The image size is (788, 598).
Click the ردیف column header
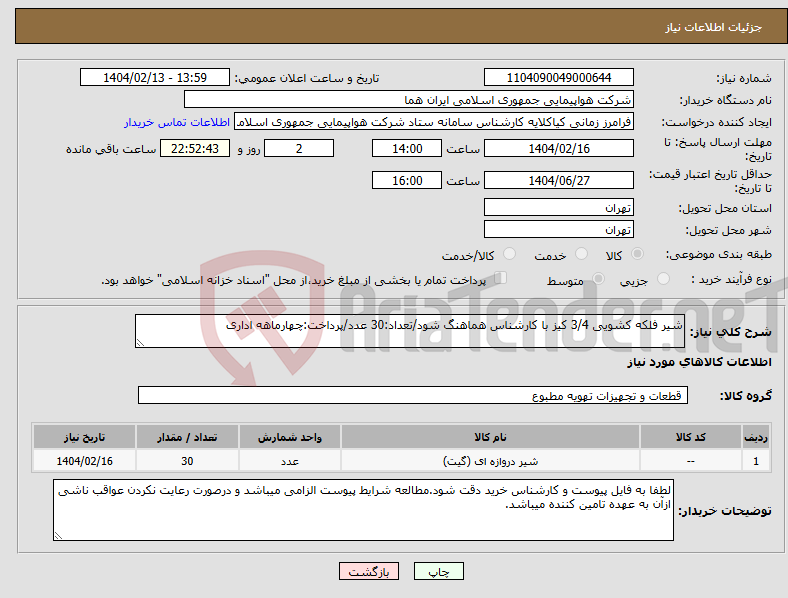[x=756, y=437]
